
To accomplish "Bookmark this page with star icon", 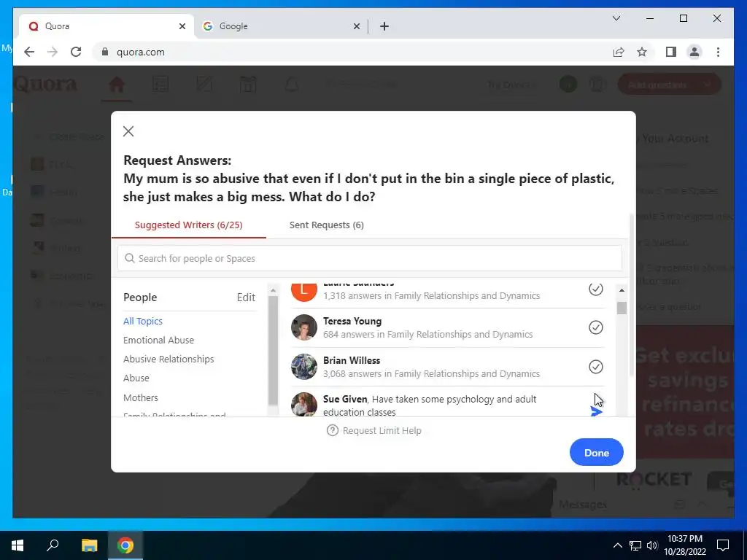I will pos(642,52).
